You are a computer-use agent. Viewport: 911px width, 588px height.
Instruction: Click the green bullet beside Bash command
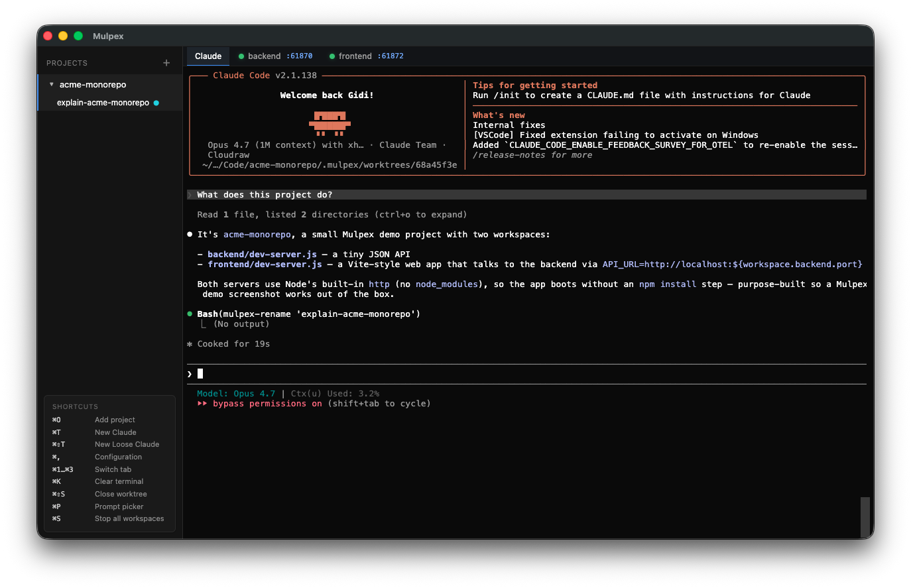click(x=190, y=314)
